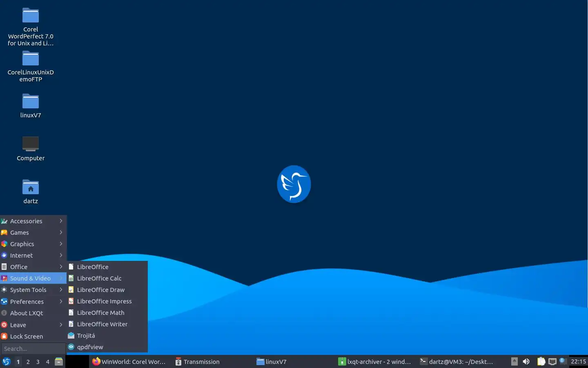
Task: Open the update notifier tray icon
Action: (563, 361)
